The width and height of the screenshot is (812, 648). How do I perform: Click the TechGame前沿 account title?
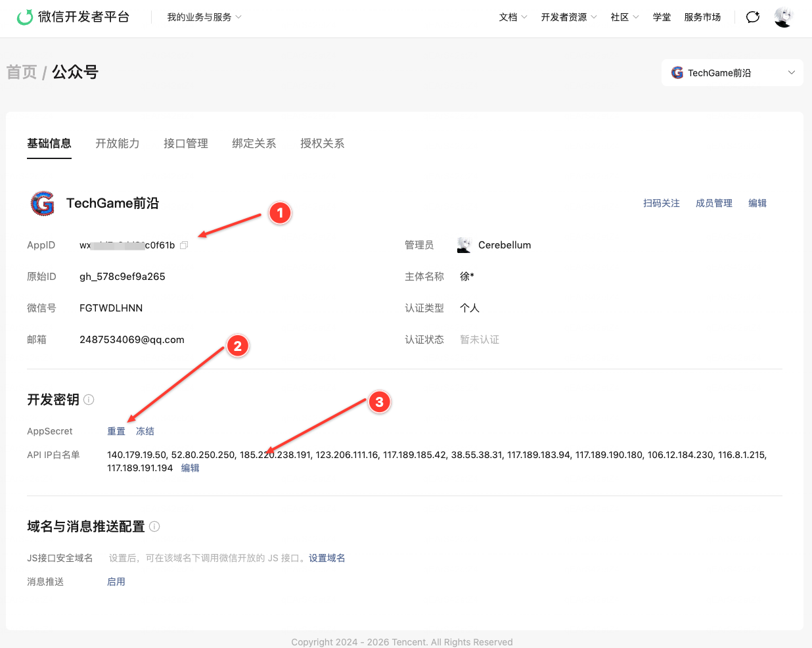pyautogui.click(x=113, y=204)
